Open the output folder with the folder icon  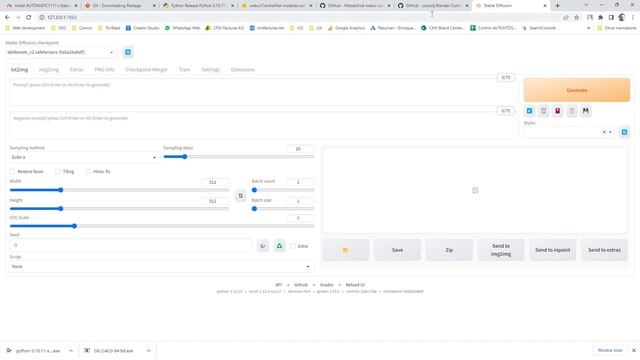click(x=346, y=250)
